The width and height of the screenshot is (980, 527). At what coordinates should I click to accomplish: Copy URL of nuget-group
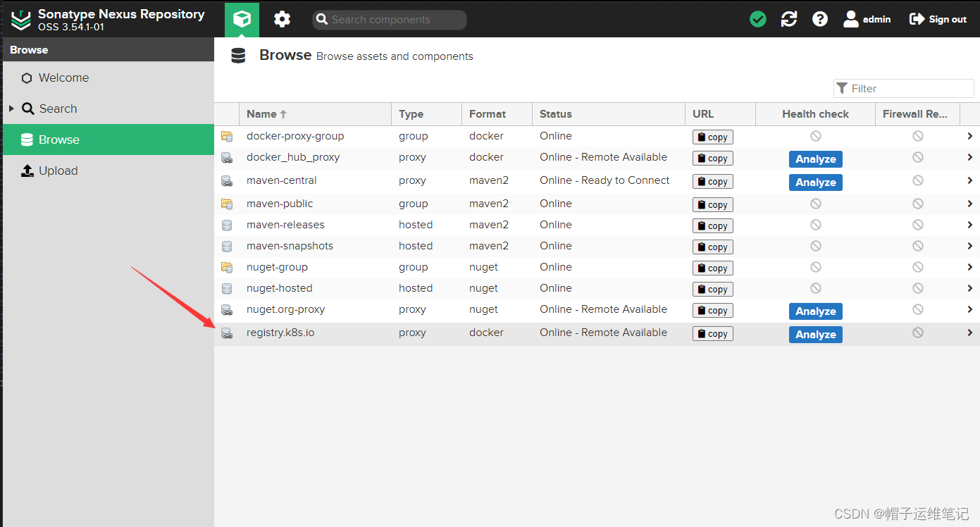tap(713, 268)
